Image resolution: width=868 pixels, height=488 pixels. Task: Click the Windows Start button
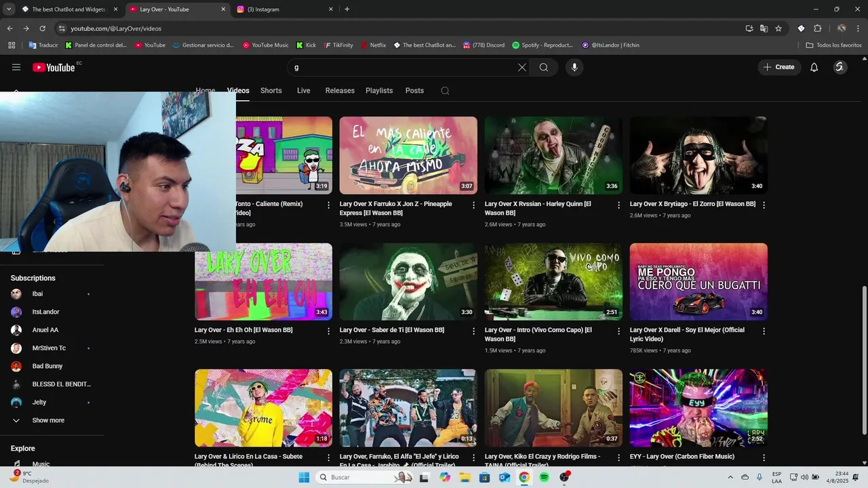coord(304,477)
